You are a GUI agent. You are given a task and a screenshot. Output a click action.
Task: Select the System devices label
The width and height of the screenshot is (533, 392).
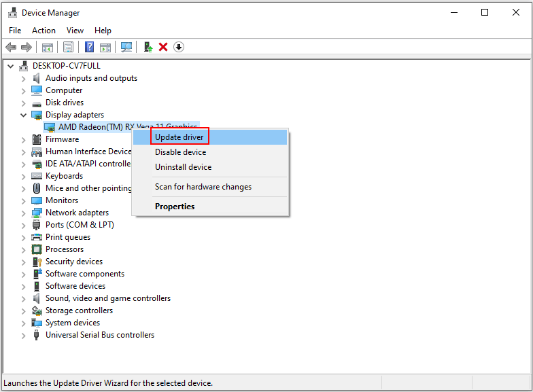click(x=73, y=323)
